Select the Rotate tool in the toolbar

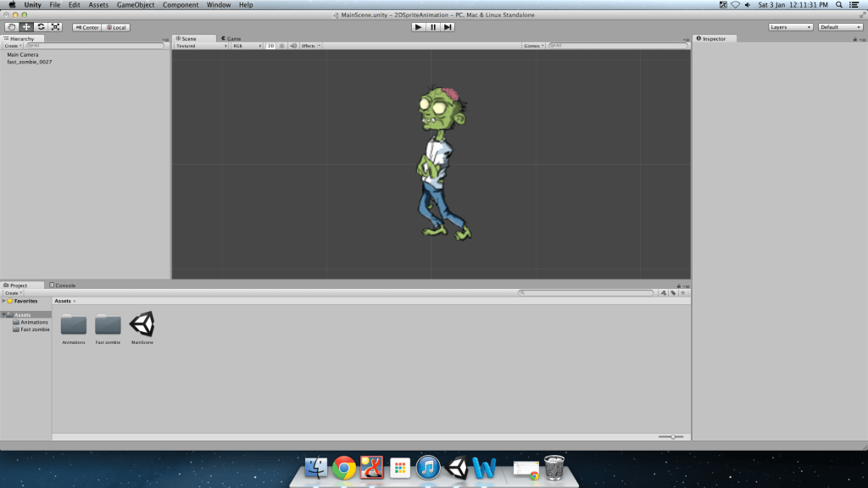tap(41, 27)
